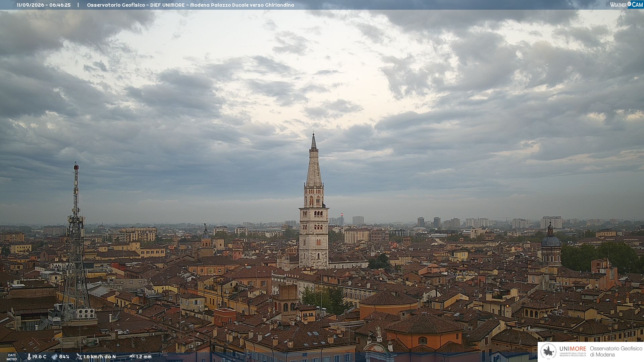The height and width of the screenshot is (362, 644).
Task: Click the UNIMORE university crest emblem
Action: pyautogui.click(x=548, y=351)
